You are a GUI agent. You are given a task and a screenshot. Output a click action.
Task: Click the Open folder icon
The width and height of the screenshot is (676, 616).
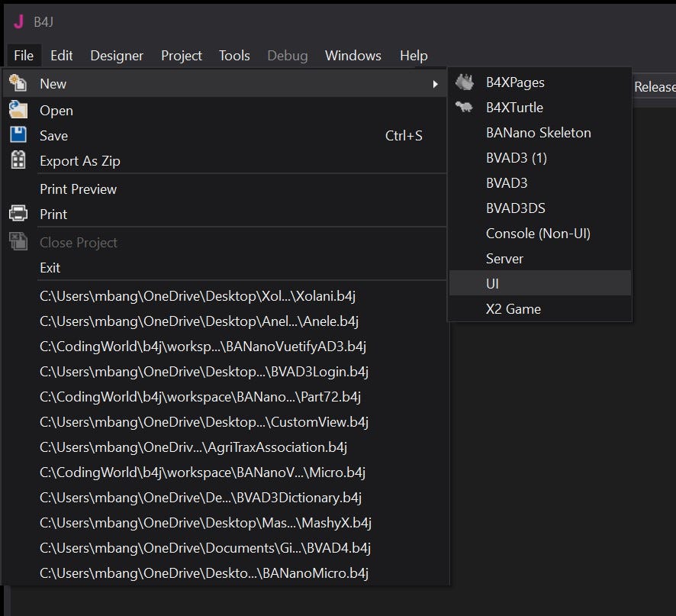click(18, 110)
